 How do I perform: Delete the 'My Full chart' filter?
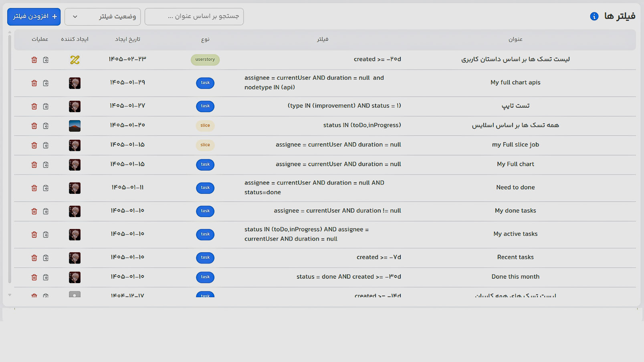click(34, 165)
